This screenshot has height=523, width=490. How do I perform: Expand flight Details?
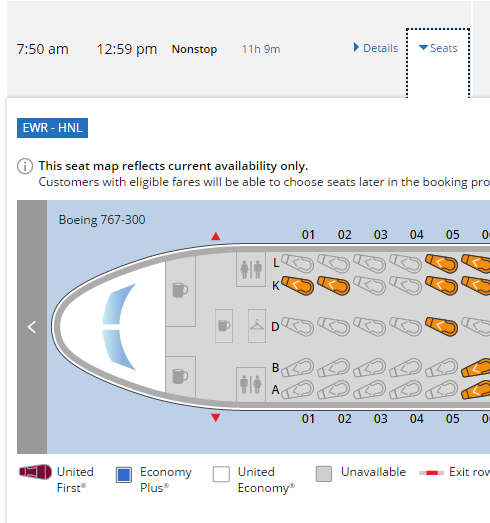tap(376, 48)
